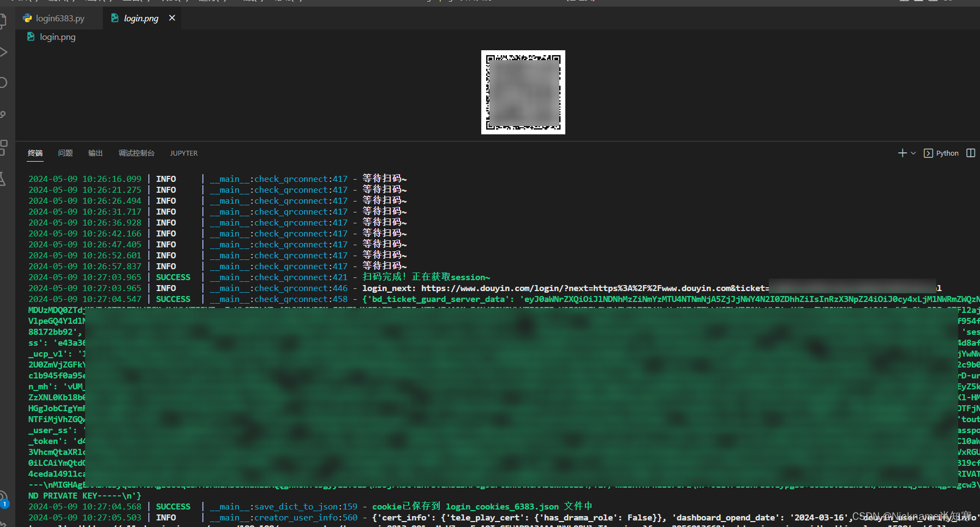Click 'dashboard_opend_date' text in last log line

coord(728,518)
